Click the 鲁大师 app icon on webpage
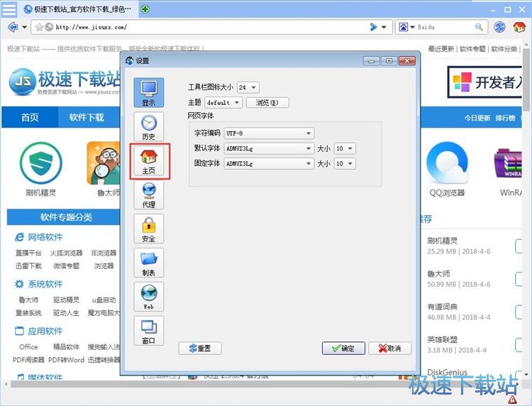 (x=103, y=163)
